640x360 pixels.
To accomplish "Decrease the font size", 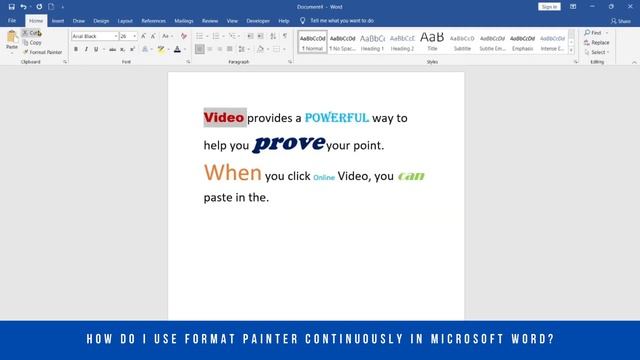I will pos(153,36).
